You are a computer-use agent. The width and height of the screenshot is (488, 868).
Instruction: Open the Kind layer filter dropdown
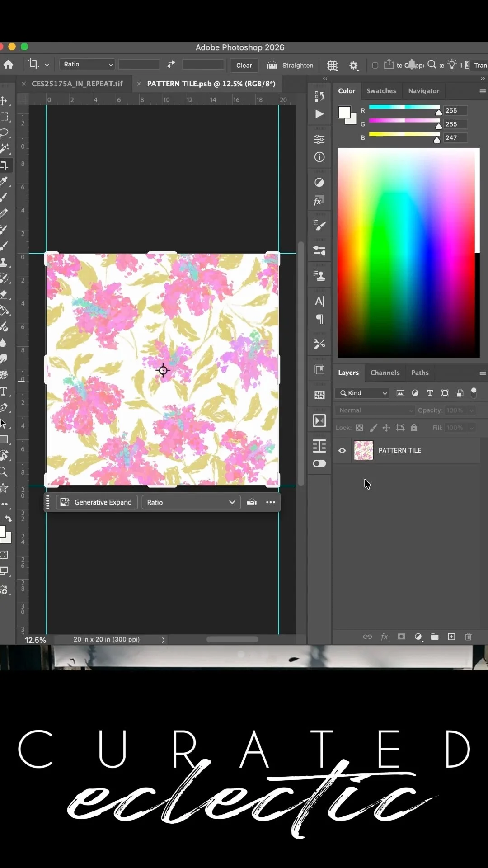click(362, 393)
